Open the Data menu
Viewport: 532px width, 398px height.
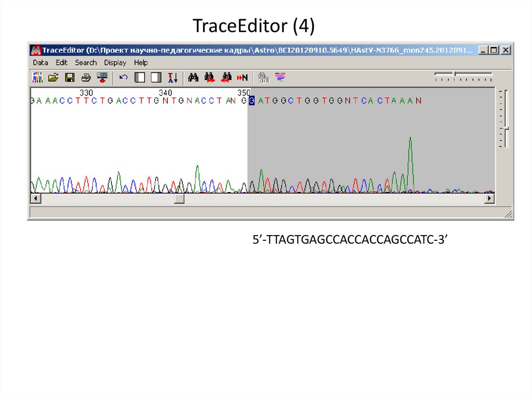pyautogui.click(x=41, y=63)
